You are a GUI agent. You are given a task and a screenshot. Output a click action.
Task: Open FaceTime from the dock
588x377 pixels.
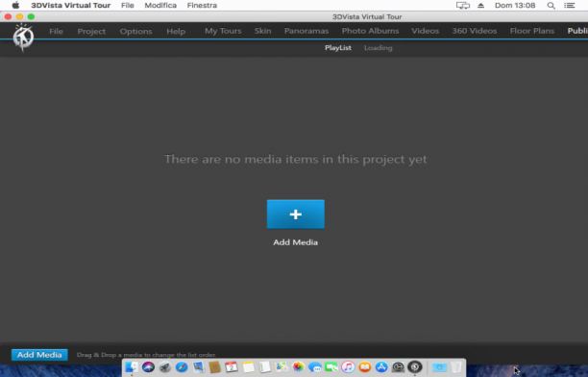(x=331, y=366)
